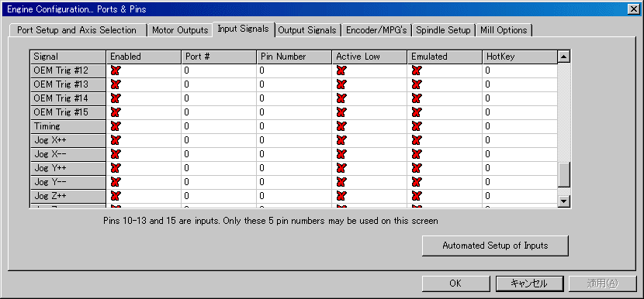Toggle Emulated for Jog Y--

(417, 182)
